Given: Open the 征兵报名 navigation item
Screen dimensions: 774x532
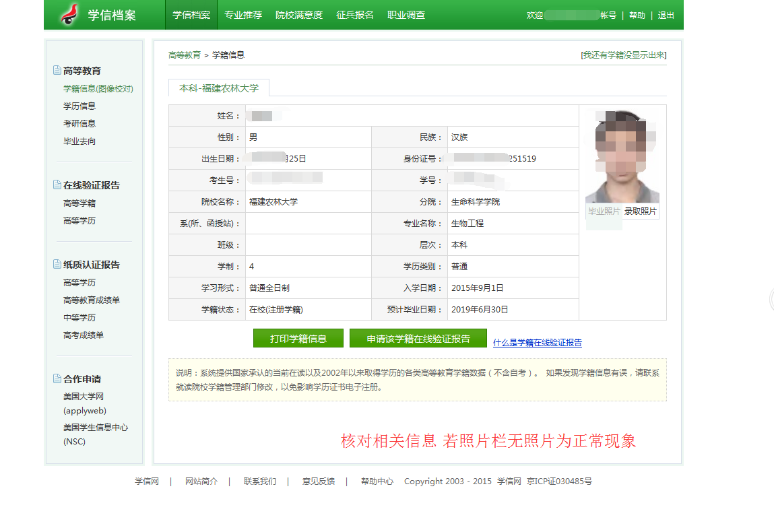Looking at the screenshot, I should (x=354, y=15).
